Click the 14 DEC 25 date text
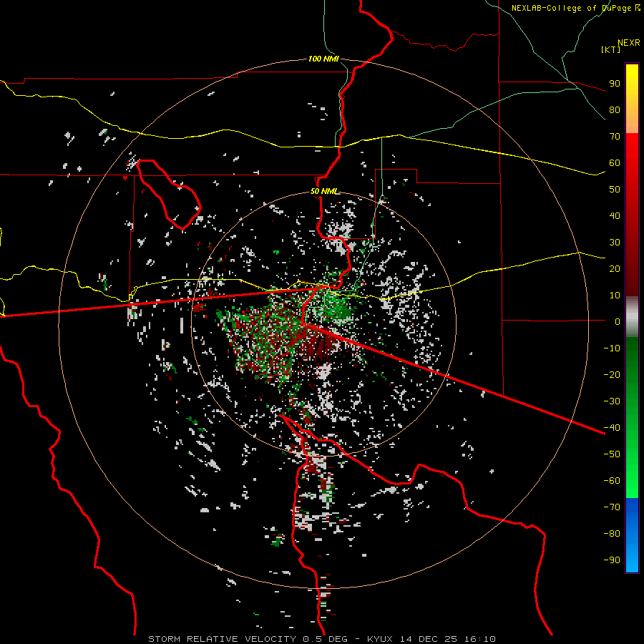644x644 pixels. click(431, 639)
